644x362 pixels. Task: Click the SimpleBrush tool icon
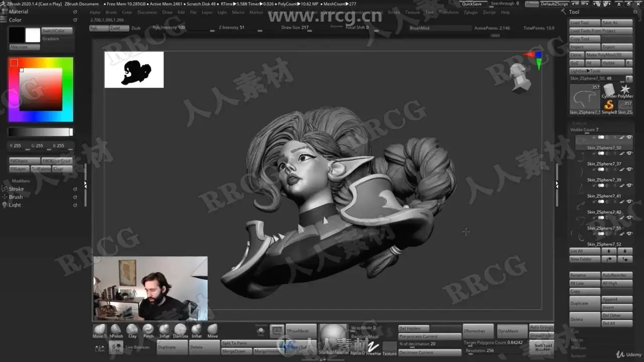coord(609,106)
